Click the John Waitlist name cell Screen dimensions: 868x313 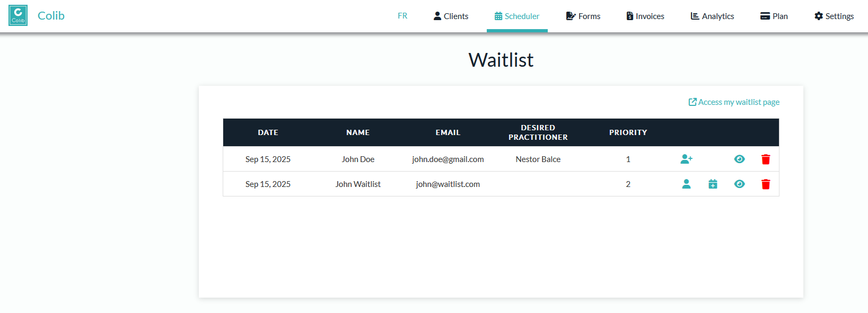(358, 184)
